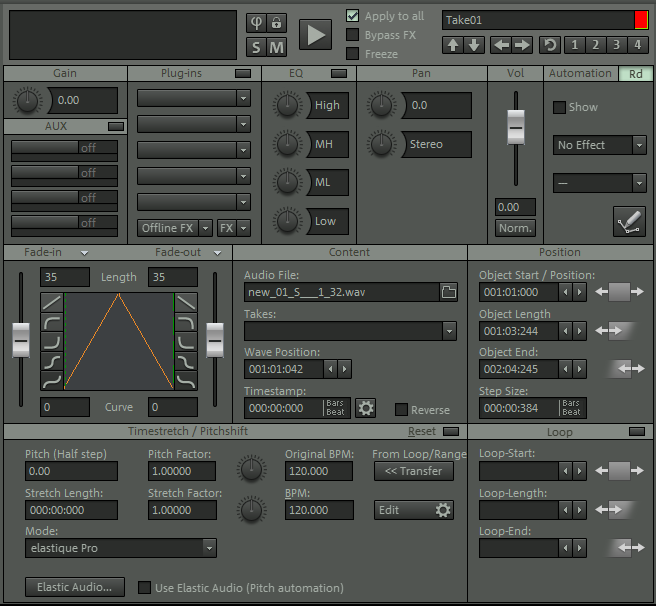
Task: Expand the Fade-in options menu arrow
Action: [84, 253]
